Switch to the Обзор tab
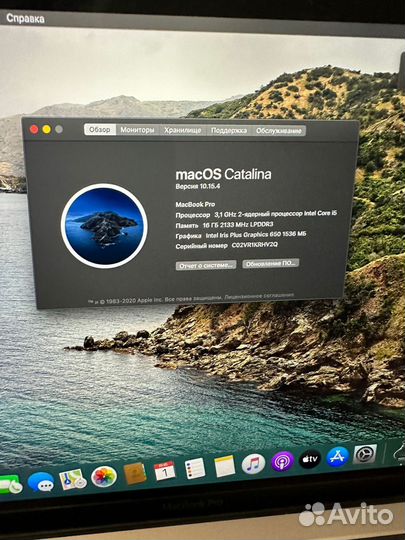 tap(100, 130)
